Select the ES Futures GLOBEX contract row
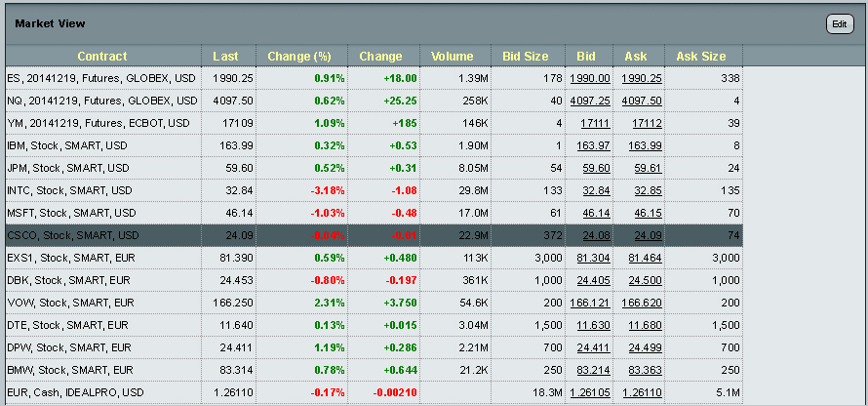This screenshot has width=868, height=406. tap(375, 79)
